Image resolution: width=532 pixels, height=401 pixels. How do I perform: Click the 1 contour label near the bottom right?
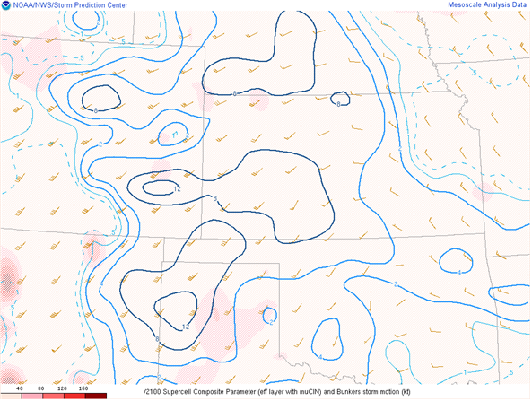tap(465, 372)
